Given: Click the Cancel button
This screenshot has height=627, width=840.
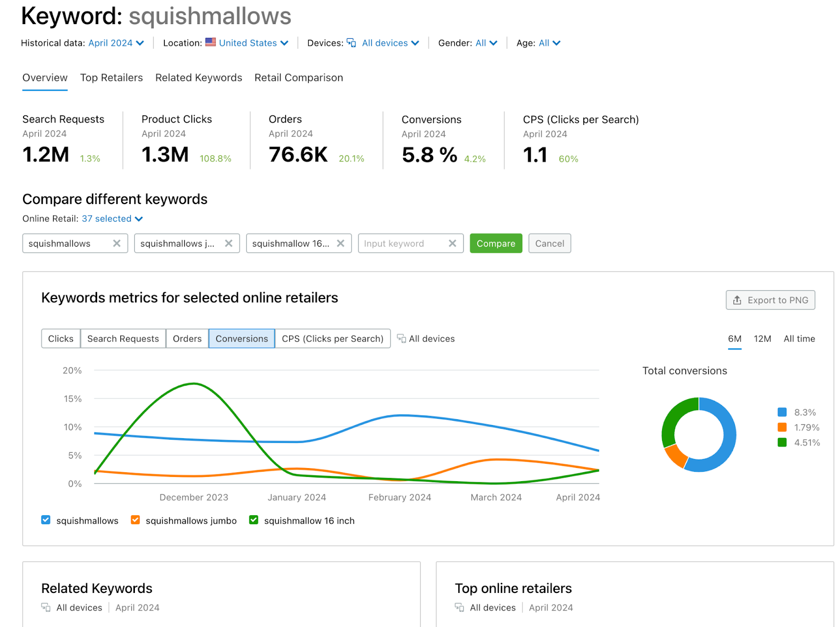Looking at the screenshot, I should point(549,243).
